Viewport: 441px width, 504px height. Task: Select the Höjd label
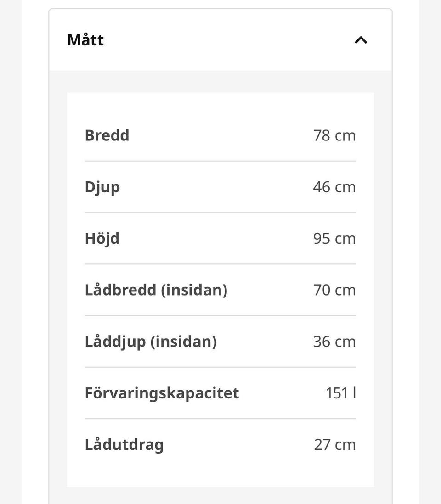pos(102,239)
